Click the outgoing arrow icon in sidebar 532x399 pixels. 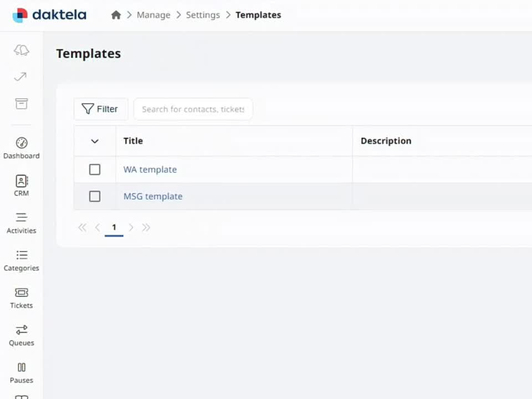[21, 76]
